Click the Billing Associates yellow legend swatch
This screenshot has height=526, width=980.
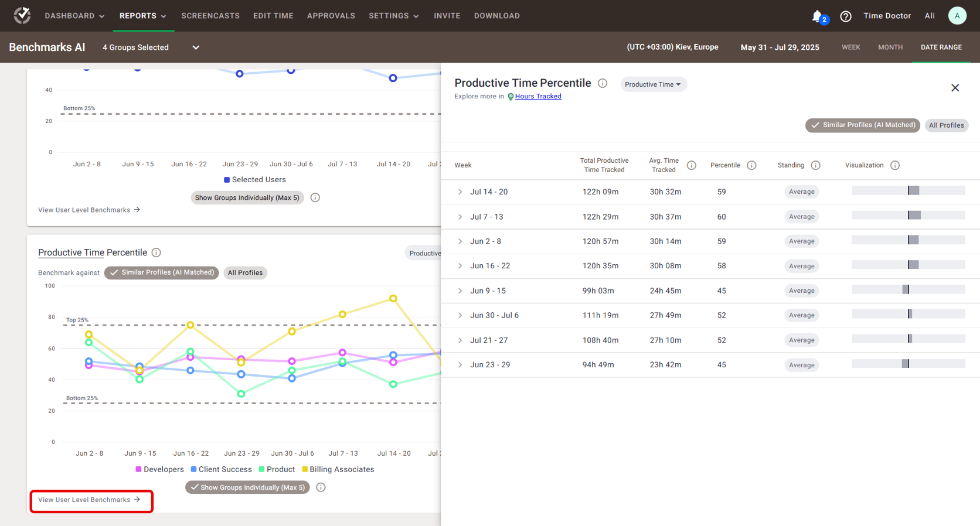[305, 469]
